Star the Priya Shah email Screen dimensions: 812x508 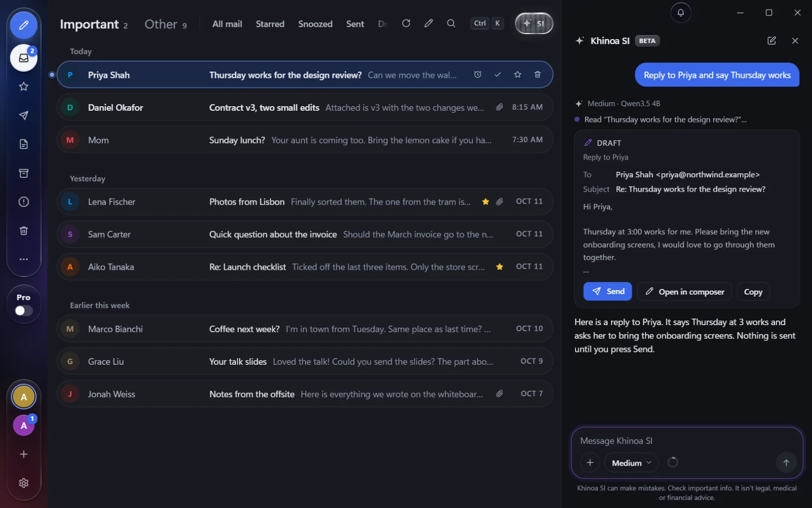(517, 75)
